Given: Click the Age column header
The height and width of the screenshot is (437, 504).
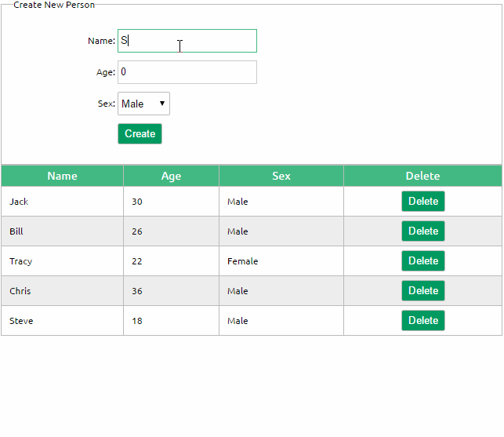Looking at the screenshot, I should (172, 176).
